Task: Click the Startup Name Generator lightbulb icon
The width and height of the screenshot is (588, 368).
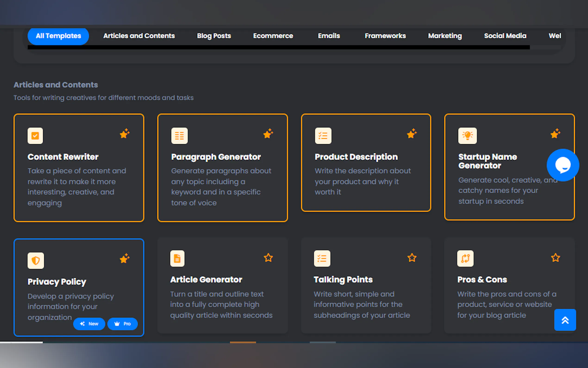Action: point(467,136)
